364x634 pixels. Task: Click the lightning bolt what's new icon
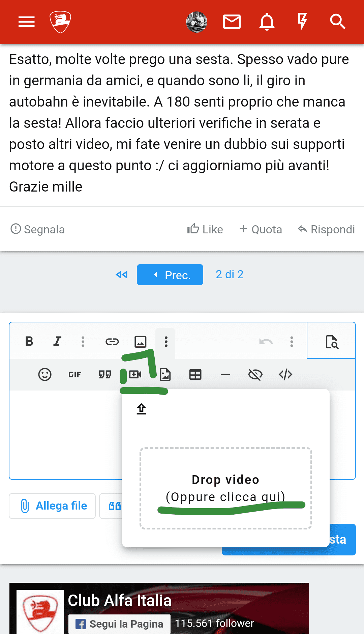point(302,22)
